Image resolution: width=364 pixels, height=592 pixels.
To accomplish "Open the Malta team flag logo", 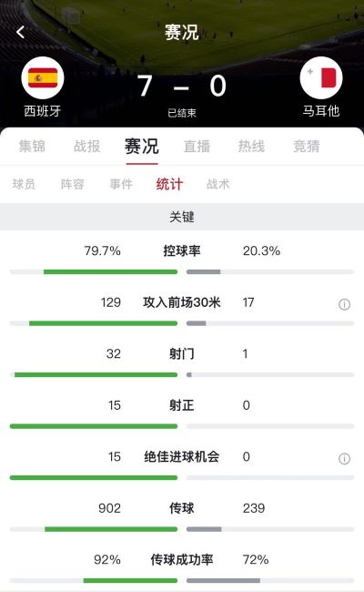I will pos(321,77).
